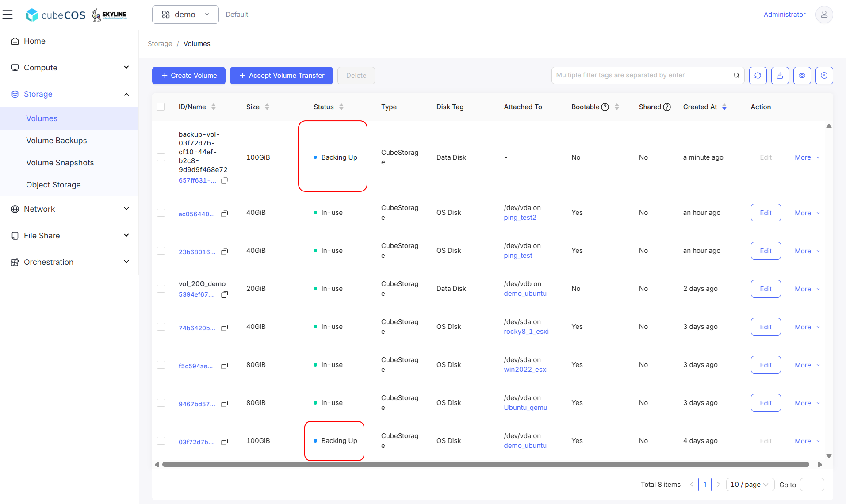Click the cubeCOS logo

tap(56, 15)
